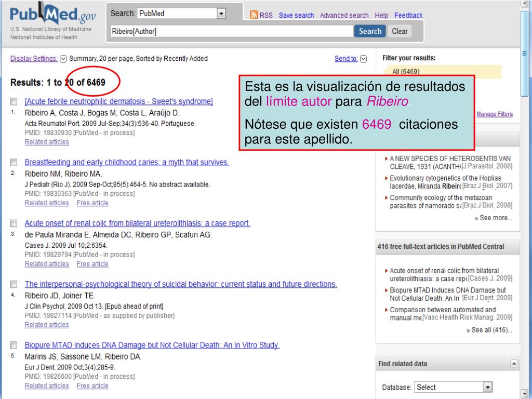Open Free article for PMID 19830363
532x399 pixels.
pyautogui.click(x=92, y=203)
